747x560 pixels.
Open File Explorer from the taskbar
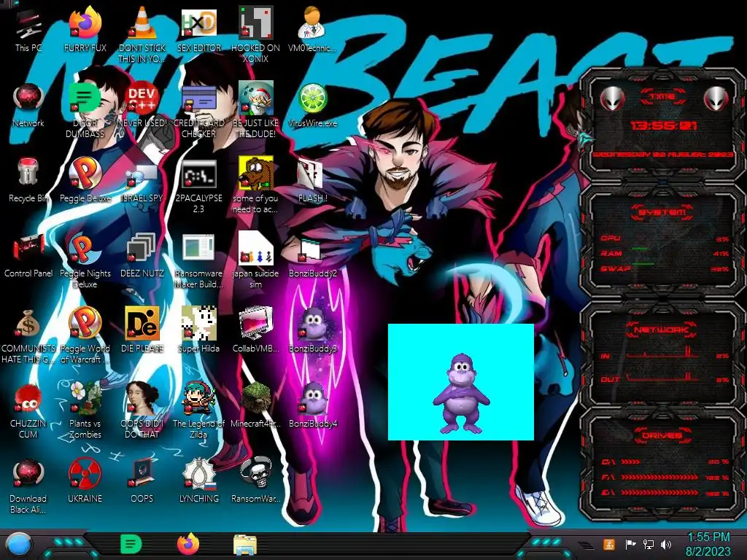click(x=245, y=545)
